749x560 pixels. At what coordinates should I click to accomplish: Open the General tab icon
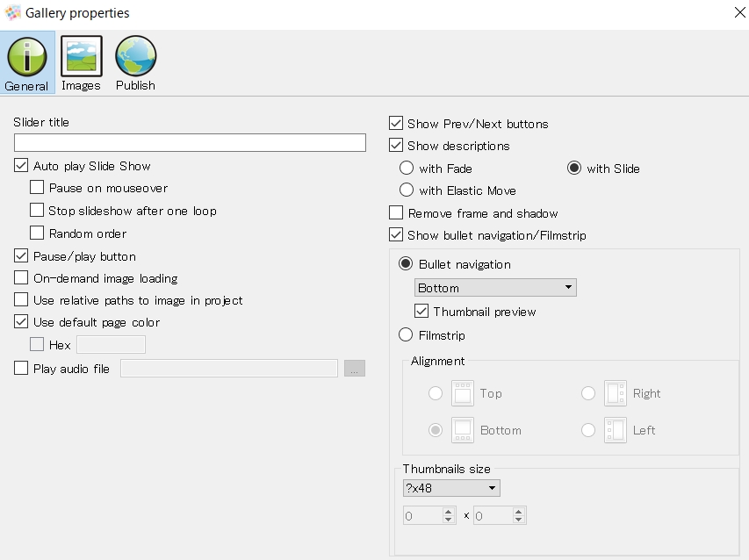(x=26, y=57)
